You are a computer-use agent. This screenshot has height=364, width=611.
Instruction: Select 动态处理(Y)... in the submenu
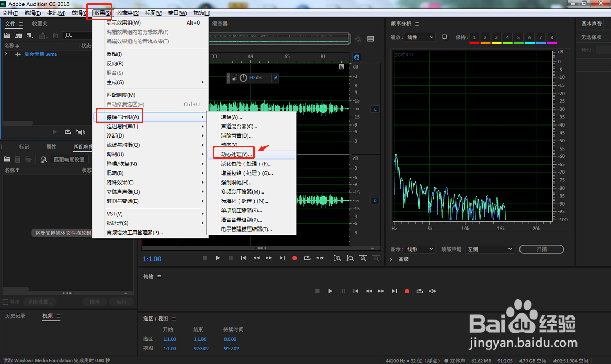(x=251, y=154)
